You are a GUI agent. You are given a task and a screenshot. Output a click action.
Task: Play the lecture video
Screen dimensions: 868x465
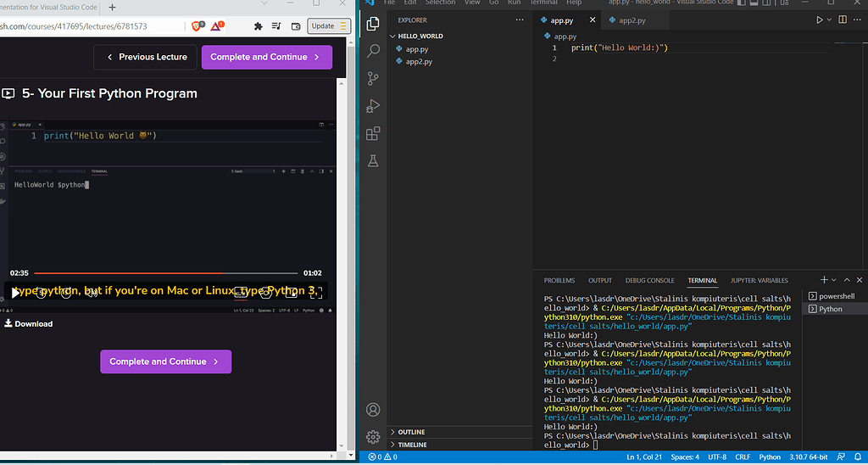[x=16, y=293]
